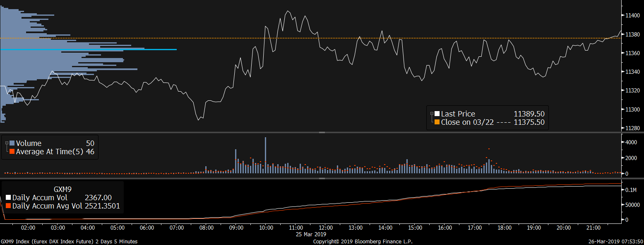Image resolution: width=644 pixels, height=245 pixels.
Task: Click the 25 Mar 2019 date label
Action: click(x=310, y=234)
